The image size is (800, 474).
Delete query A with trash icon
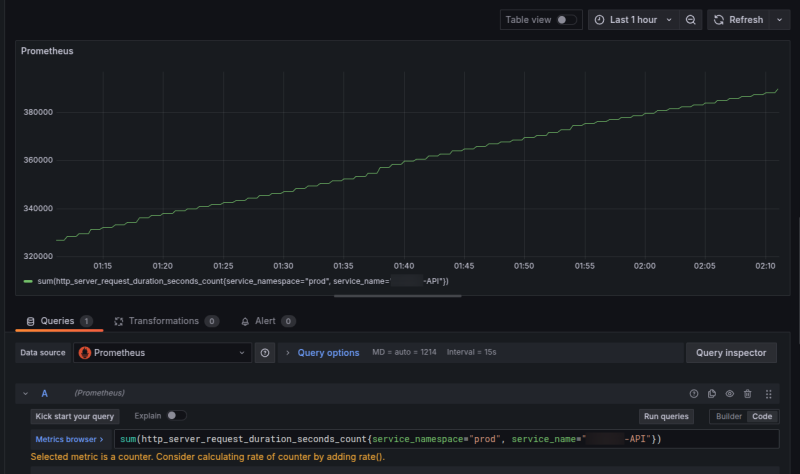[747, 394]
